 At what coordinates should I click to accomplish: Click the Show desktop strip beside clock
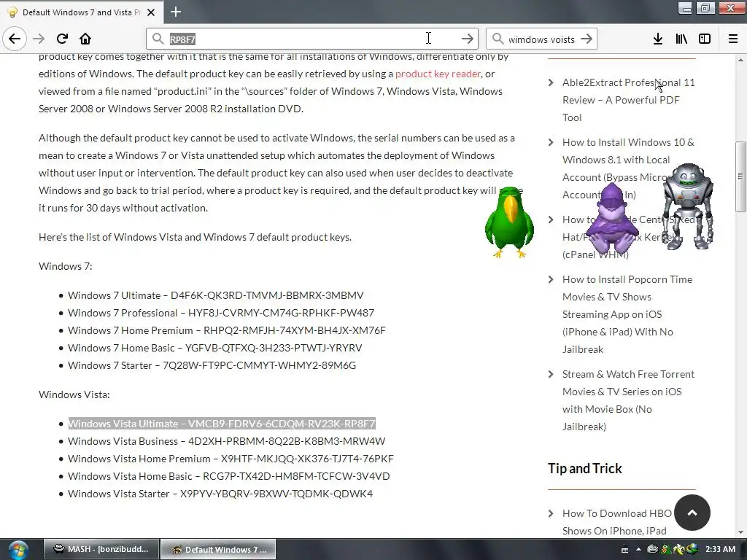click(743, 550)
